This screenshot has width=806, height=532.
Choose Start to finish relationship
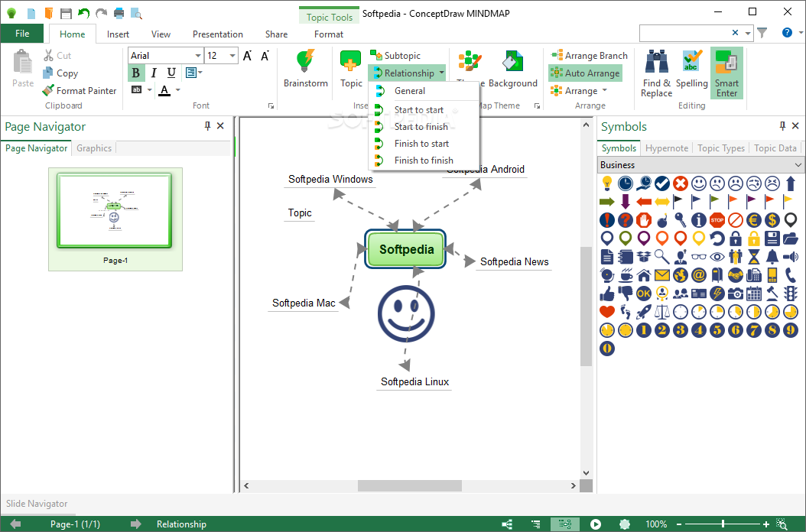424,127
